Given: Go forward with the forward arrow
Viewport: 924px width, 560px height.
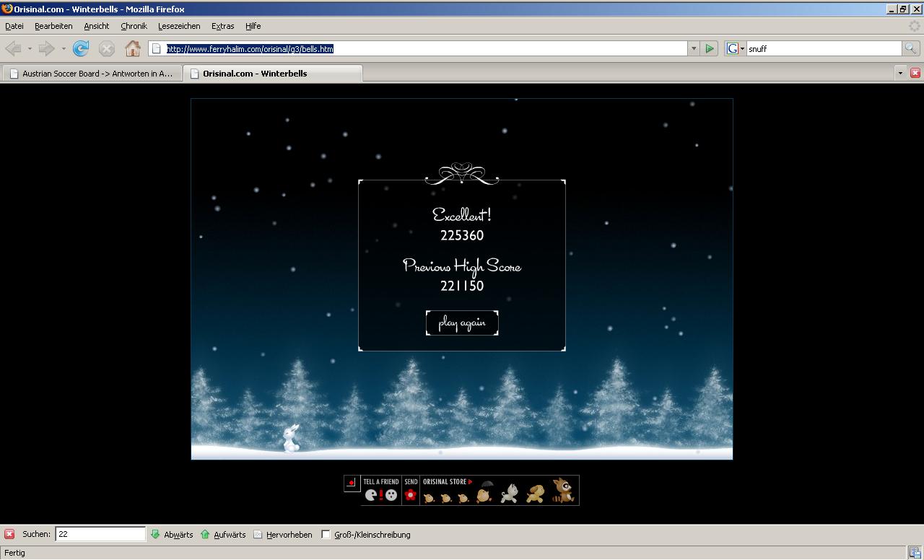Looking at the screenshot, I should click(46, 48).
